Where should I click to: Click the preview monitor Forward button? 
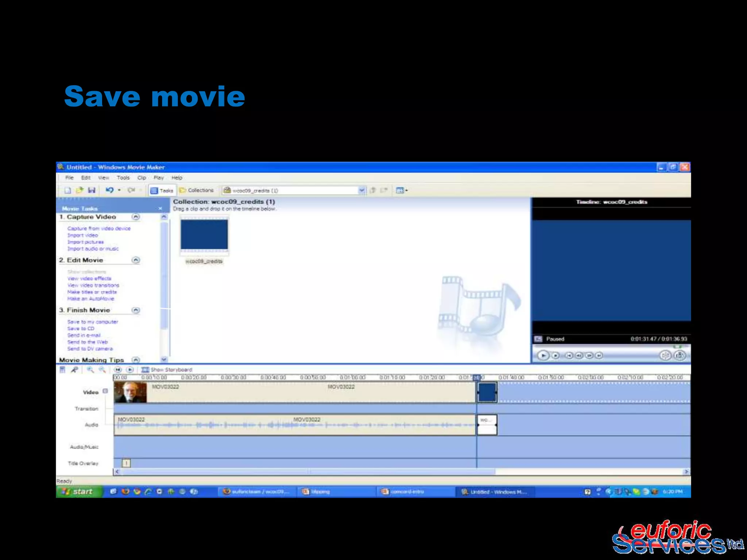[x=599, y=355]
